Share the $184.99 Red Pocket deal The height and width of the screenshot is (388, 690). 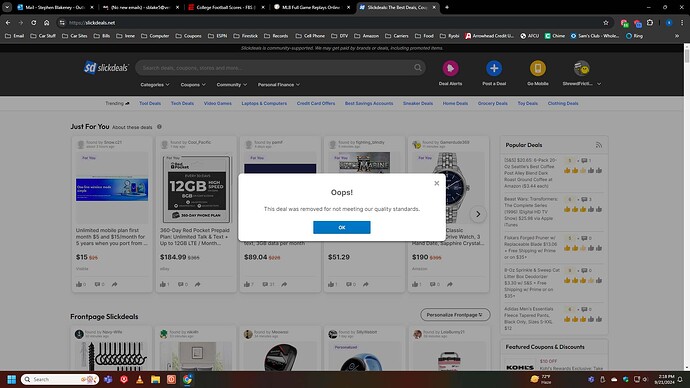(x=198, y=284)
